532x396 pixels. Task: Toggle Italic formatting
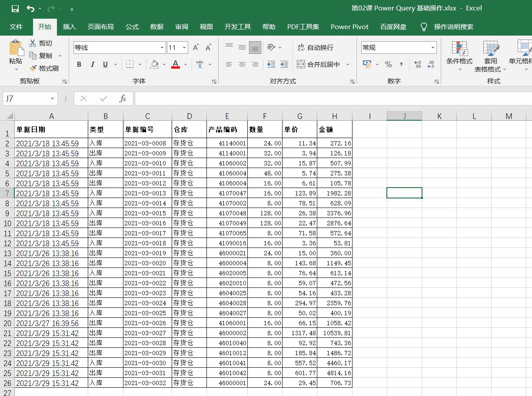pos(92,64)
